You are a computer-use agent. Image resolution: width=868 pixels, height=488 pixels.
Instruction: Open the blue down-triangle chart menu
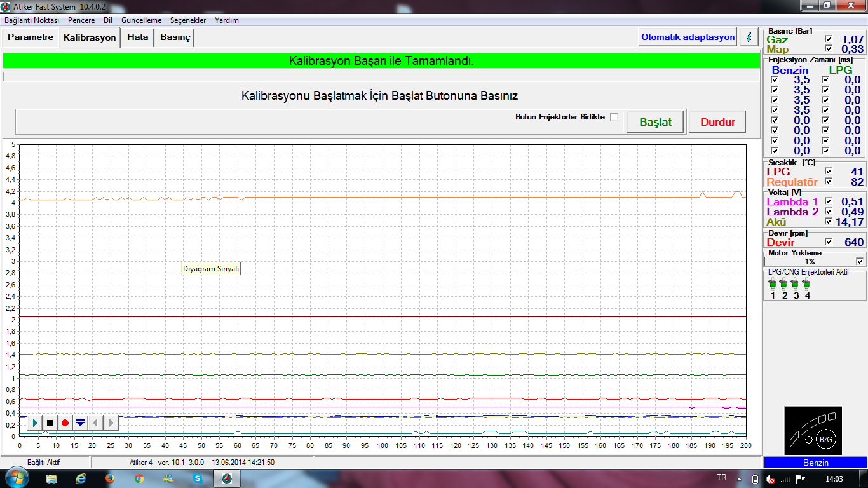tap(80, 423)
